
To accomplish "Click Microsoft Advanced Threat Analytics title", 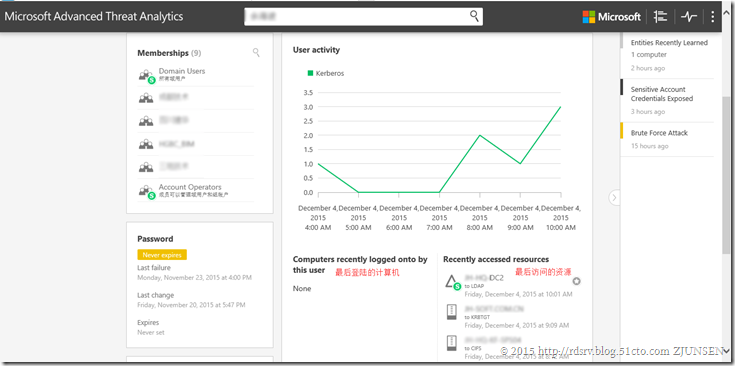I will point(94,16).
